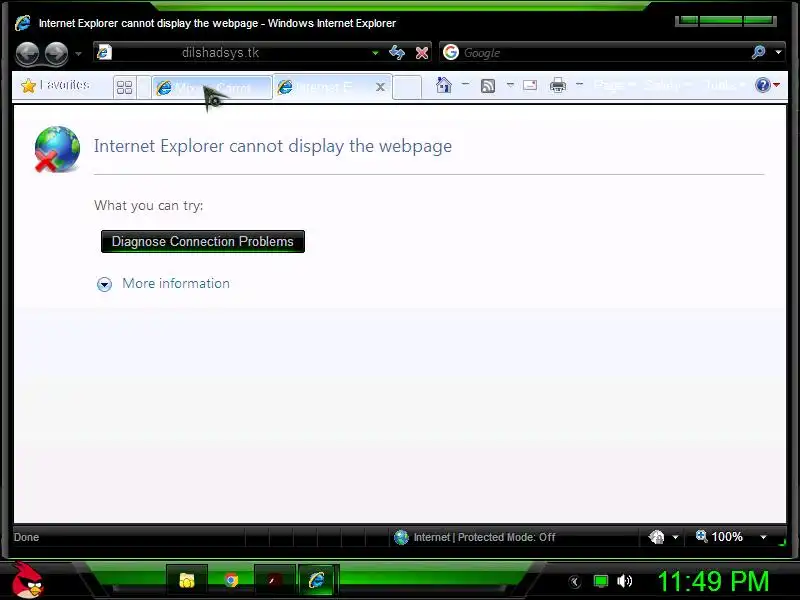Image resolution: width=800 pixels, height=600 pixels.
Task: Expand the Home button dropdown arrow
Action: pos(465,84)
